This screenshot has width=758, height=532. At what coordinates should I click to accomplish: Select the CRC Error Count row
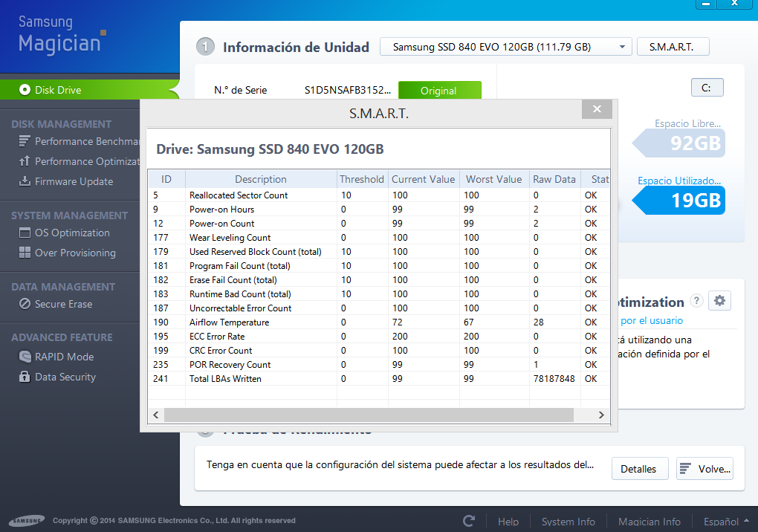click(x=378, y=350)
